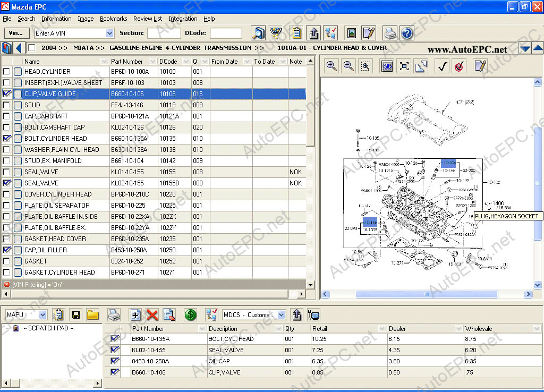Click the yellow folder icon in scratch pad toolbar
The image size is (544, 392).
click(93, 315)
